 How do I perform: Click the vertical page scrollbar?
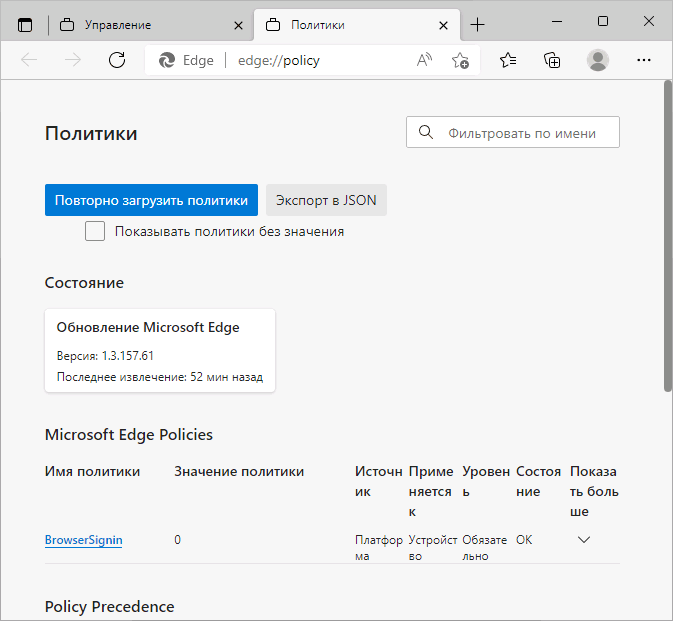point(667,236)
